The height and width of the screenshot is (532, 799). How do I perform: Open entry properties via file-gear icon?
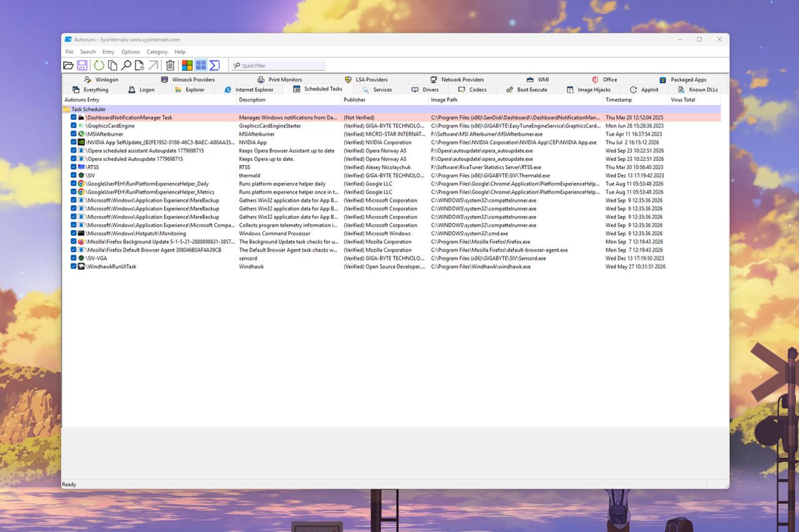tap(140, 65)
